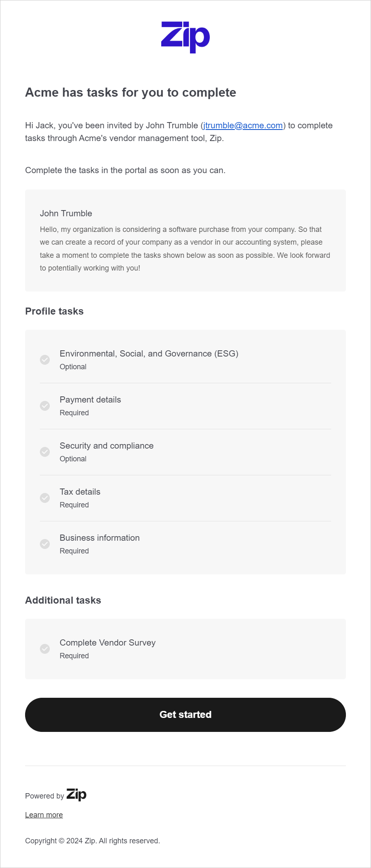This screenshot has width=371, height=868.
Task: Click the Zip logo at top
Action: tap(185, 37)
